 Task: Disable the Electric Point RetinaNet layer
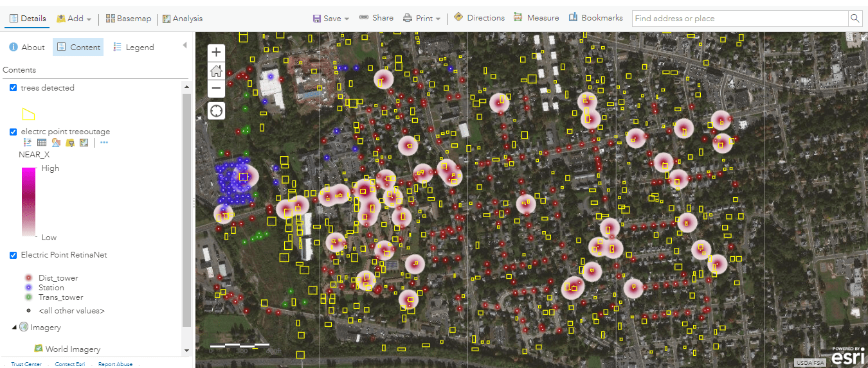coord(14,255)
